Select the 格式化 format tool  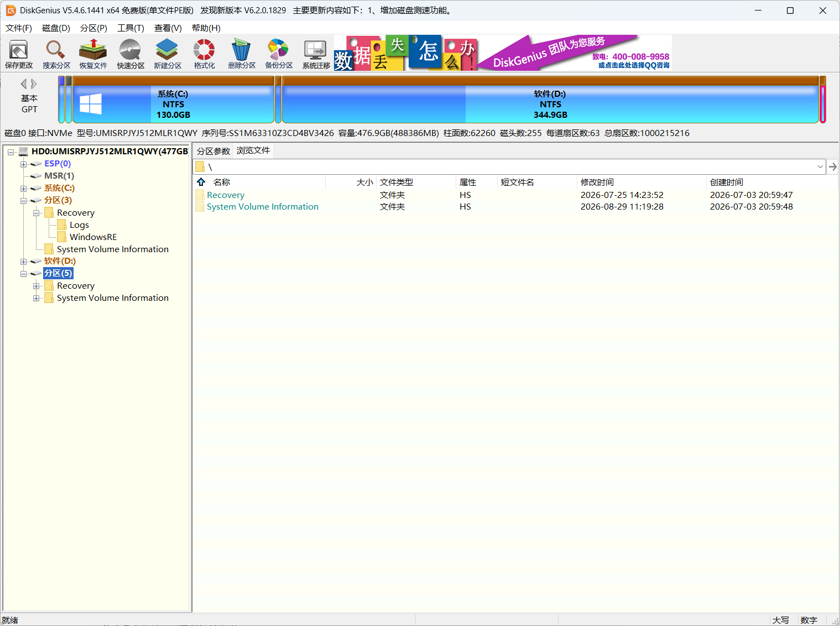(204, 54)
